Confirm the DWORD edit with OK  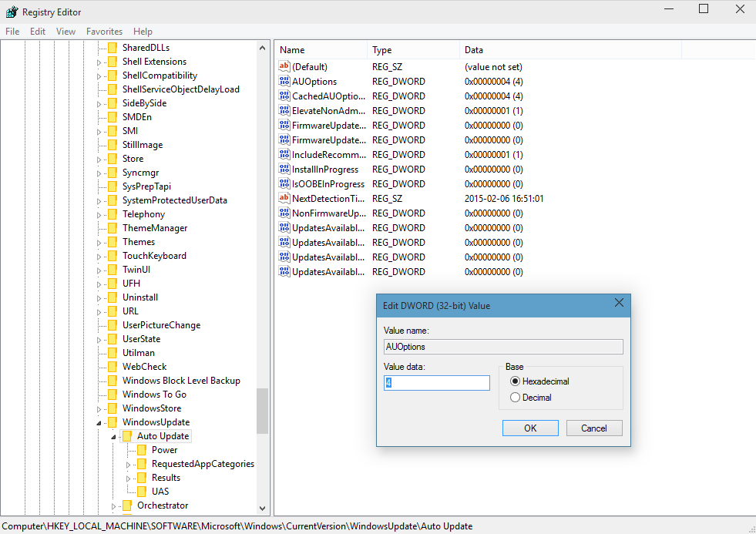[530, 428]
